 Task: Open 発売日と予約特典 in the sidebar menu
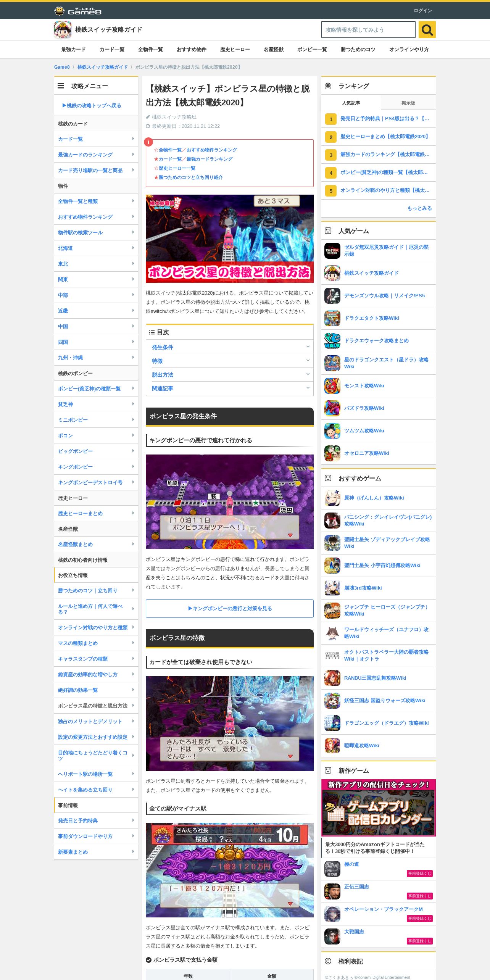point(96,820)
